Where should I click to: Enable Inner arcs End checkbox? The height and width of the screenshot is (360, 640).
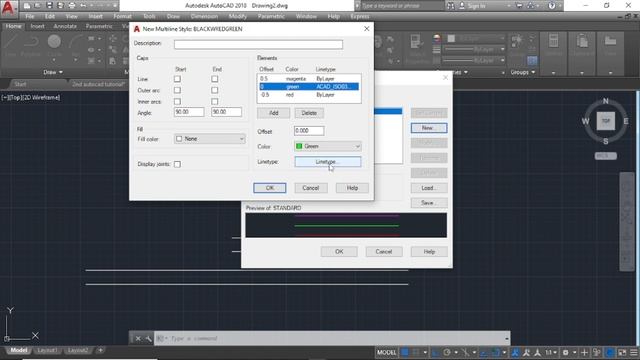tap(215, 101)
